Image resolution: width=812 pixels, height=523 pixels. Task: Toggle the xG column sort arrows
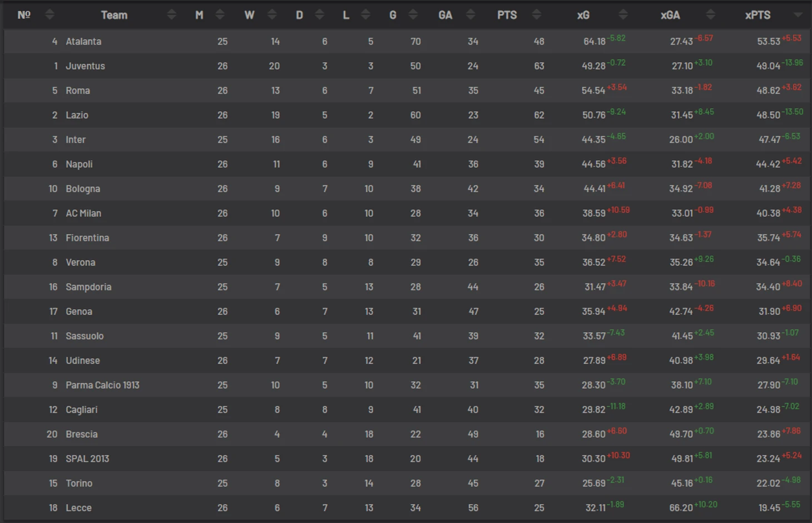tap(623, 15)
